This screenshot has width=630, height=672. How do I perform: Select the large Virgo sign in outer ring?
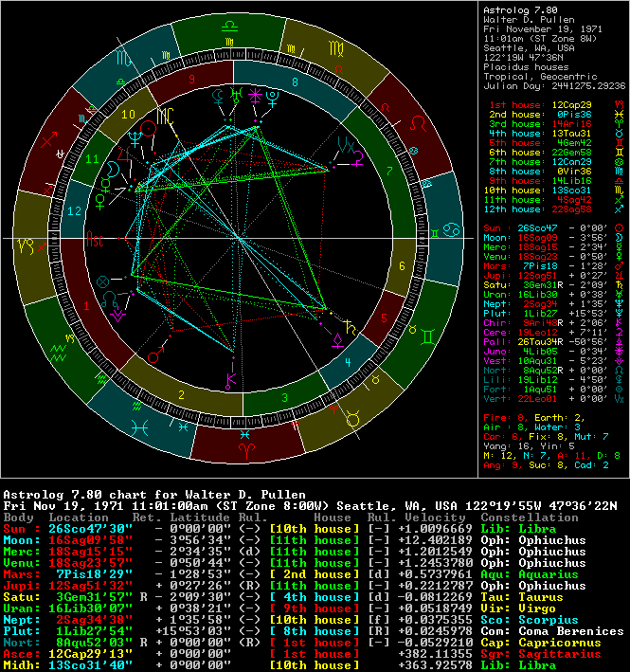pyautogui.click(x=335, y=48)
